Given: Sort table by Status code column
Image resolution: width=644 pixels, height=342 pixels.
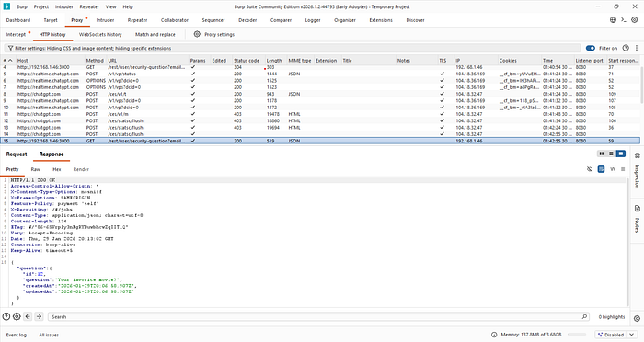Looking at the screenshot, I should 247,61.
